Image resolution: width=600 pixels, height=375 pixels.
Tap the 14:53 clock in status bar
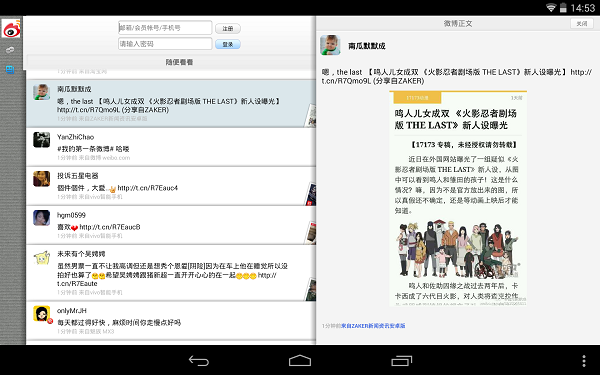(583, 8)
